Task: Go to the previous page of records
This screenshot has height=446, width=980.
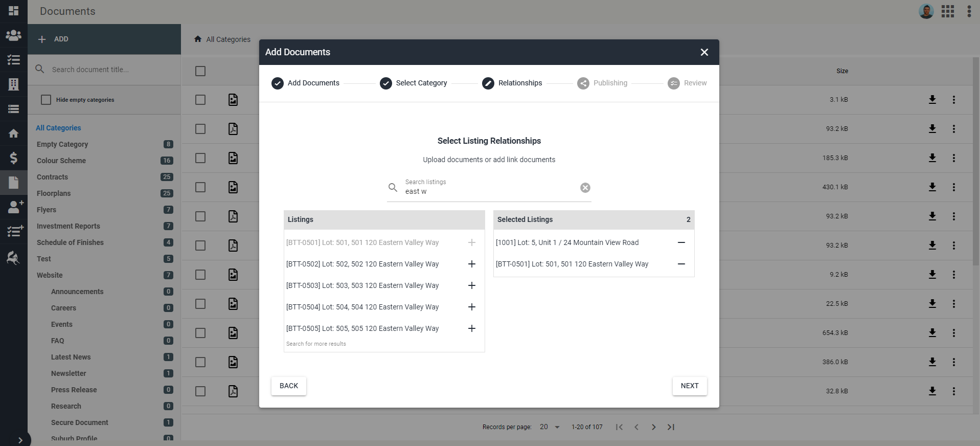Action: (x=636, y=427)
